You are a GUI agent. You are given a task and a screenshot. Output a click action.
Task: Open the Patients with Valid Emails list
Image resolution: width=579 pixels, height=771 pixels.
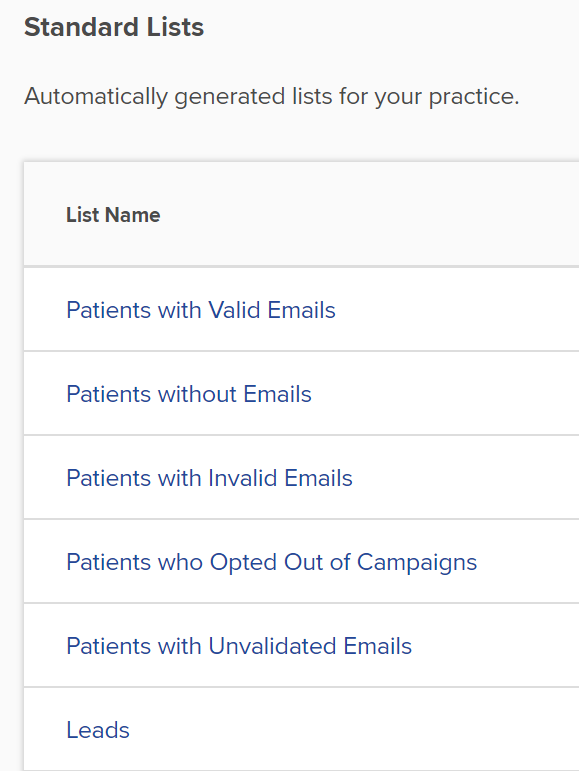[x=201, y=310]
